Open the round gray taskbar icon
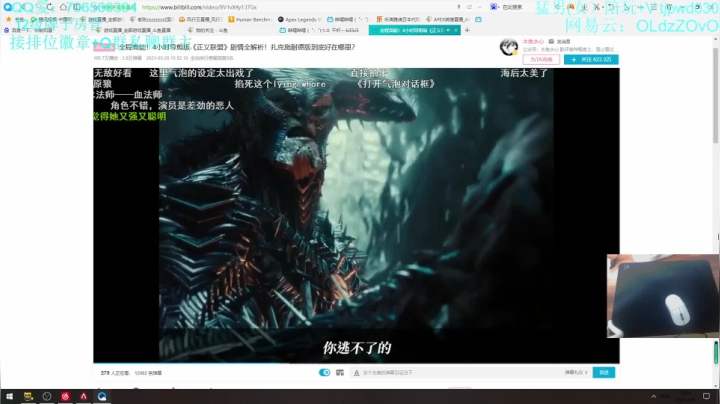 (46, 396)
